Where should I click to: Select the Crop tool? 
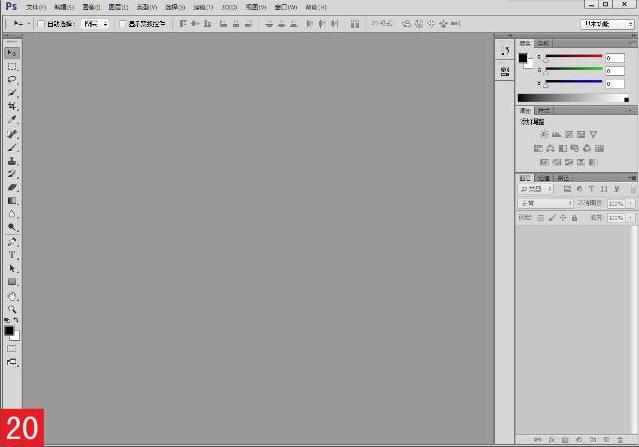coord(12,106)
